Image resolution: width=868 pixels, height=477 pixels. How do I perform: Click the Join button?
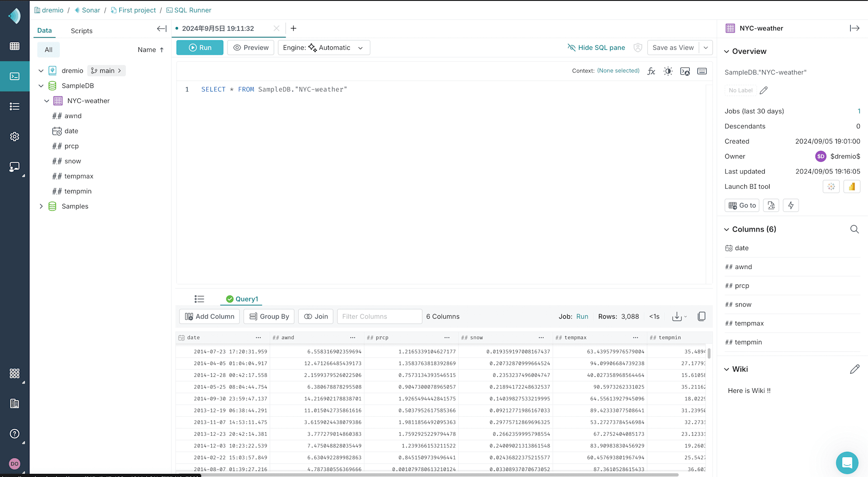[x=316, y=317]
